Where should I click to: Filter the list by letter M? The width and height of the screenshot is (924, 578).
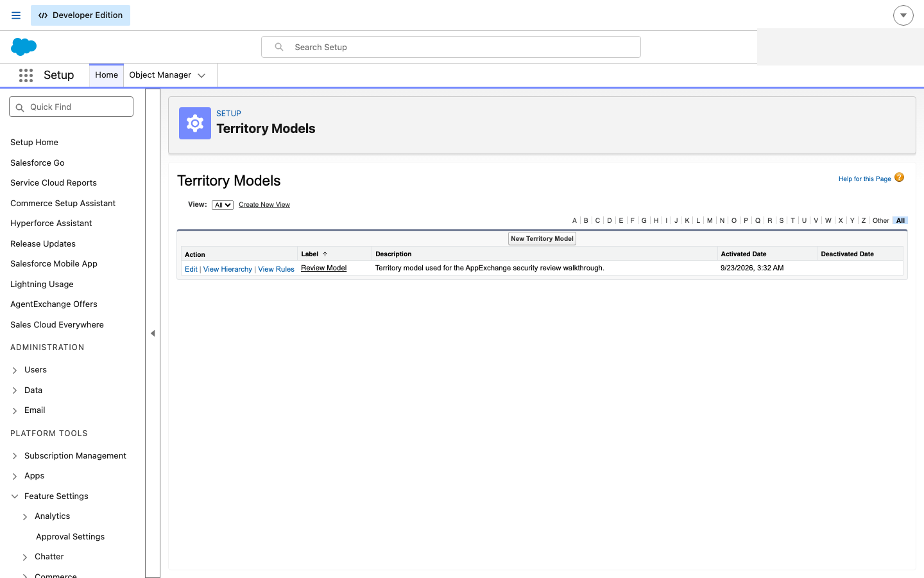click(710, 220)
